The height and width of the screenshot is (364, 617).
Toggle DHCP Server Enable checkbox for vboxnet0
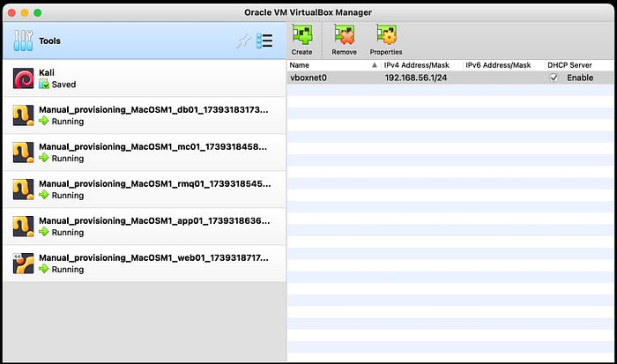(554, 78)
